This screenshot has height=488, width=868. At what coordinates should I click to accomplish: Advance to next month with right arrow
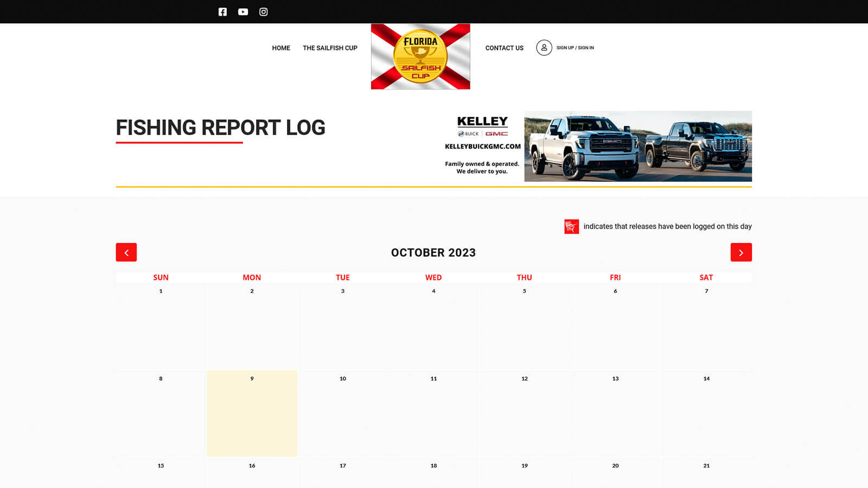point(741,252)
